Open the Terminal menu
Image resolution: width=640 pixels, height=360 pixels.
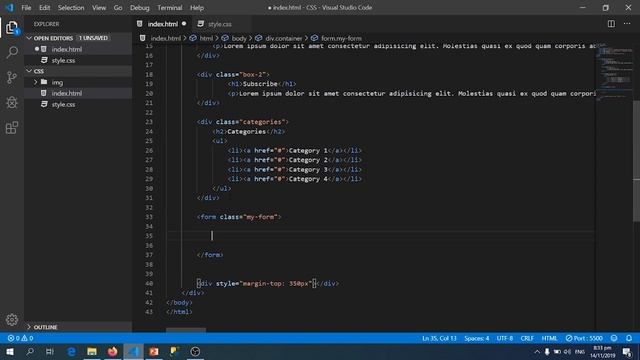click(x=169, y=7)
